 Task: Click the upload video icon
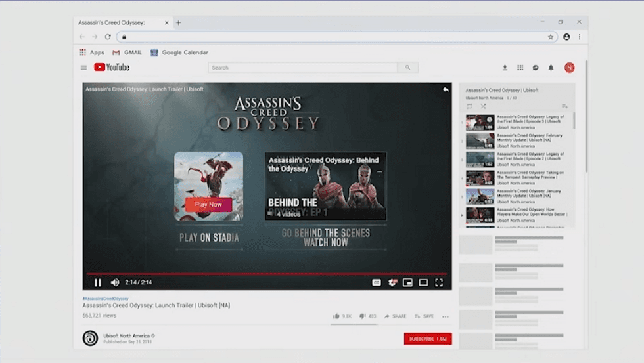pyautogui.click(x=505, y=68)
